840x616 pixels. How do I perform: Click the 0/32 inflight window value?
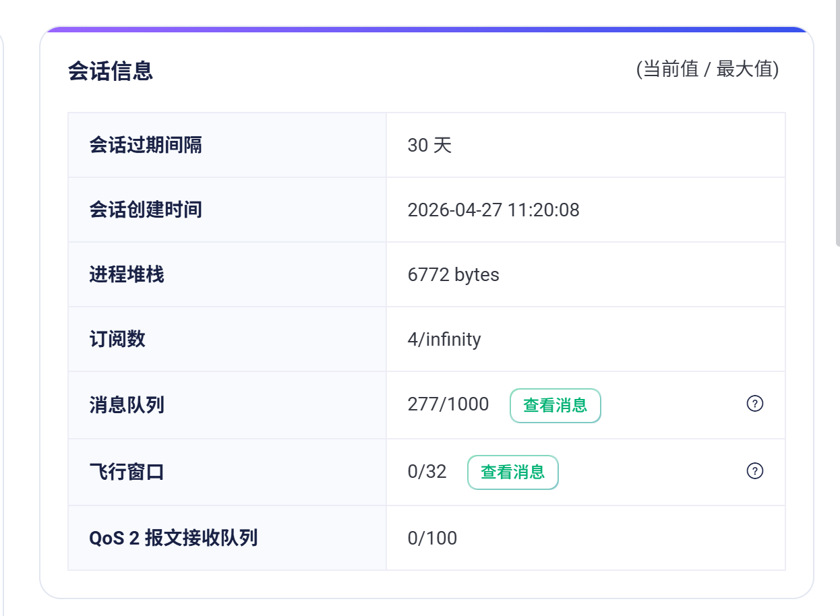pyautogui.click(x=427, y=472)
